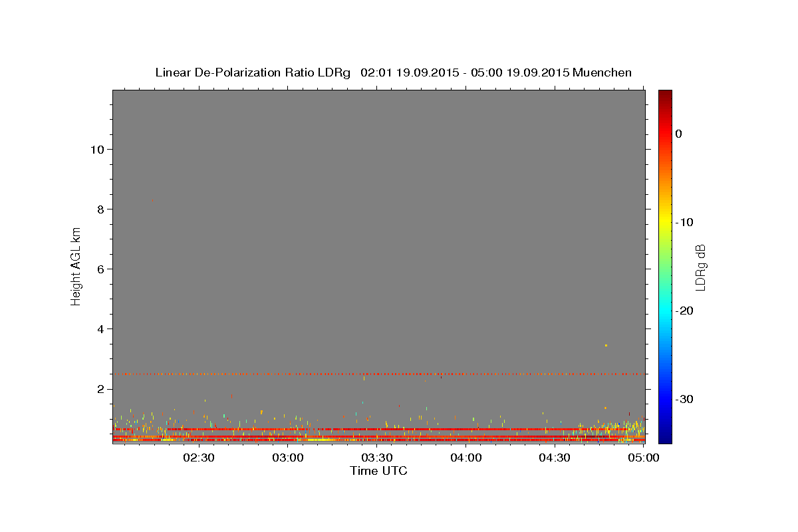This screenshot has height=532, width=798.
Task: Click the dotted red line at 2.5 km
Action: coord(378,374)
